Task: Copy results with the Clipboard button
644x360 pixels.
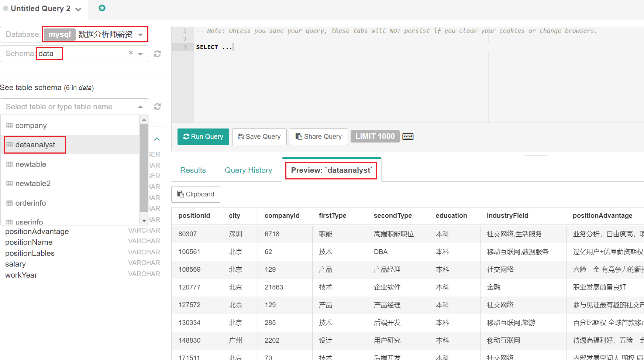Action: (x=196, y=194)
